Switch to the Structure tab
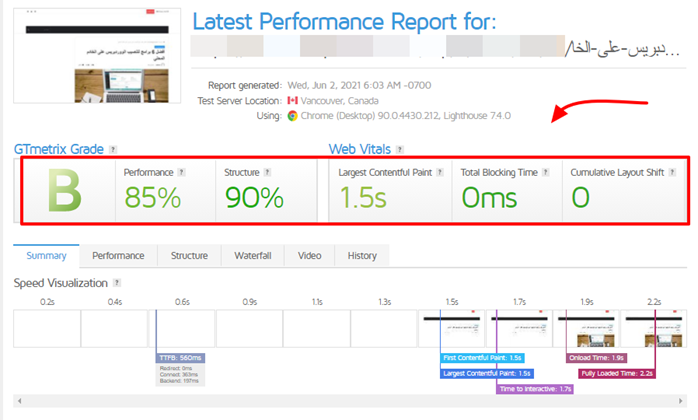This screenshot has width=698, height=420. click(x=189, y=256)
